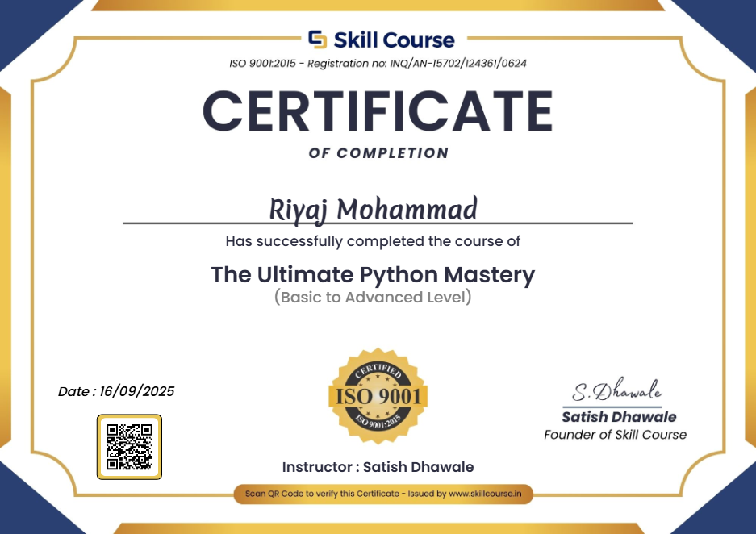Click the large CERTIFICATE heading
Viewport: 756px width, 534px height.
point(378,111)
